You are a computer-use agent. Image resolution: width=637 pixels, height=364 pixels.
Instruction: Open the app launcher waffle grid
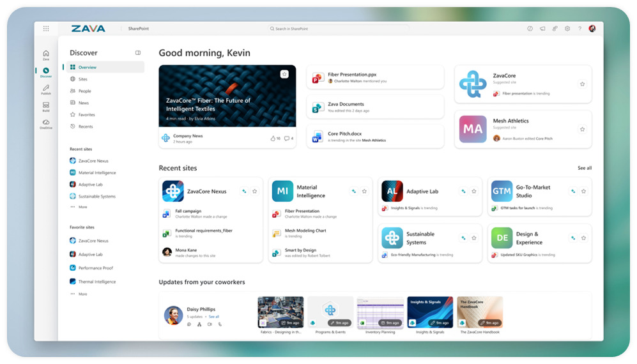coord(46,29)
